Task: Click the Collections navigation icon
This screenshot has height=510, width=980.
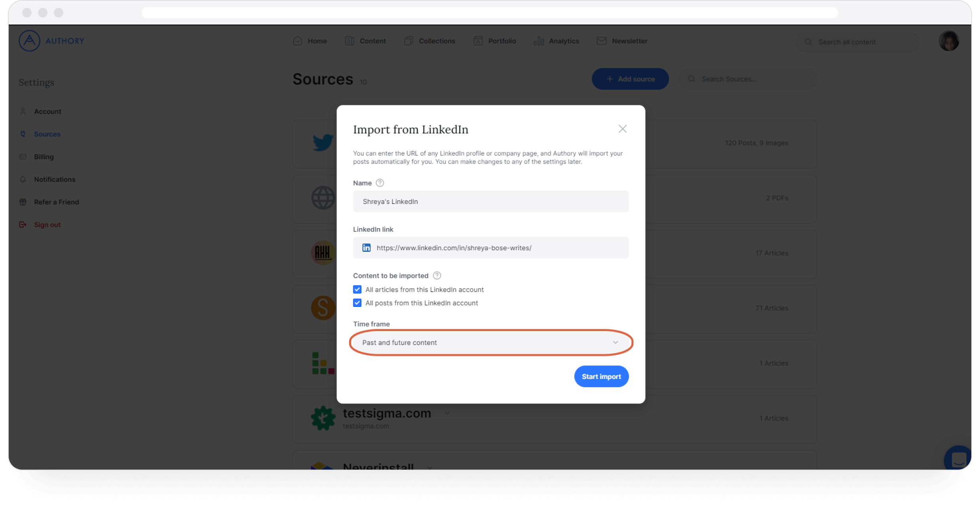Action: pyautogui.click(x=409, y=40)
